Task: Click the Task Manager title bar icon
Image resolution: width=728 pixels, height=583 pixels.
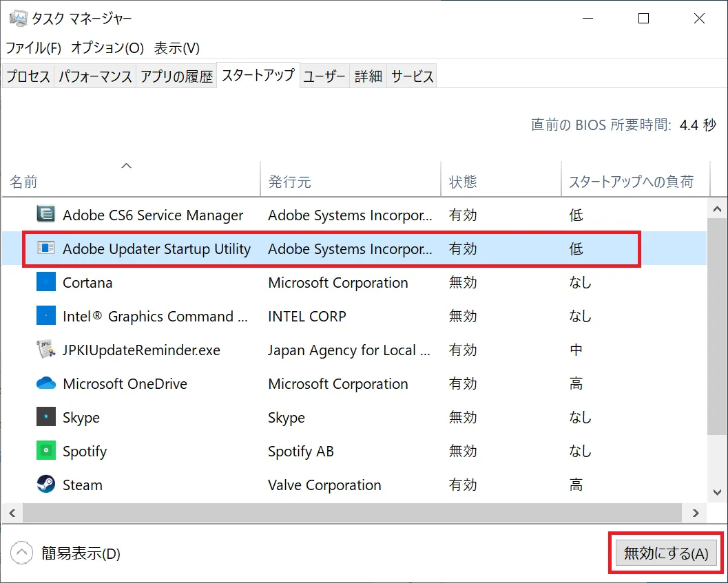Action: pos(19,19)
